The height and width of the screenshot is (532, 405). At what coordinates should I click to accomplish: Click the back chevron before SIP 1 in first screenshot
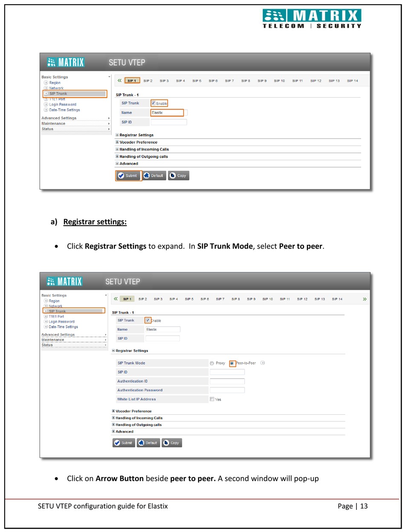click(x=119, y=81)
